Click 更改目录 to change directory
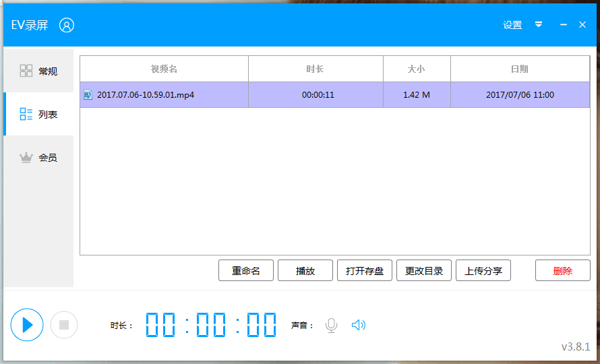The height and width of the screenshot is (364, 600). (x=424, y=271)
